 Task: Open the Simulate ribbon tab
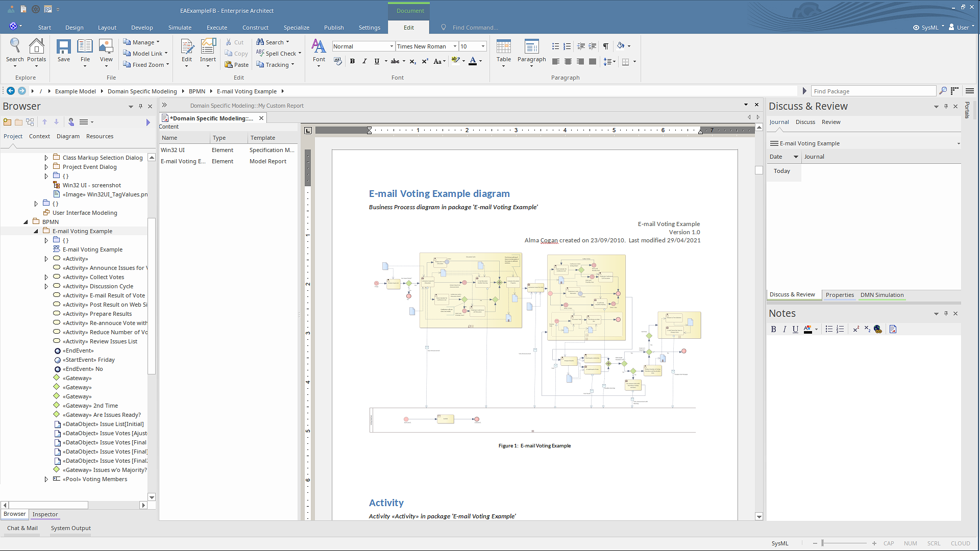(x=180, y=28)
